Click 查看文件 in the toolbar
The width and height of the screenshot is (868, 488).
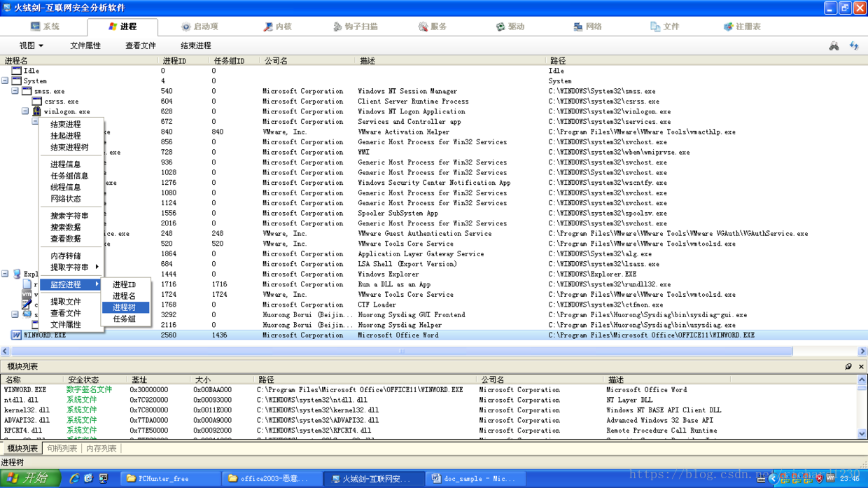coord(141,46)
